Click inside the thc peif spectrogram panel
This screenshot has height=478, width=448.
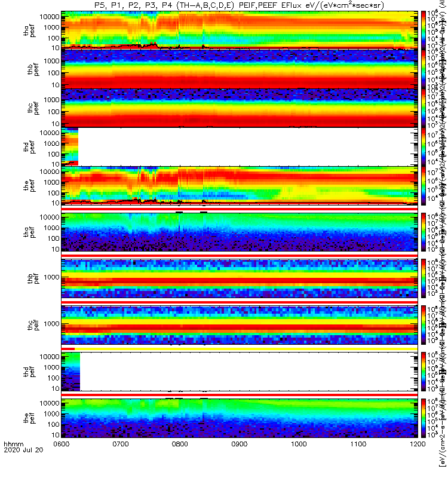coord(240,324)
